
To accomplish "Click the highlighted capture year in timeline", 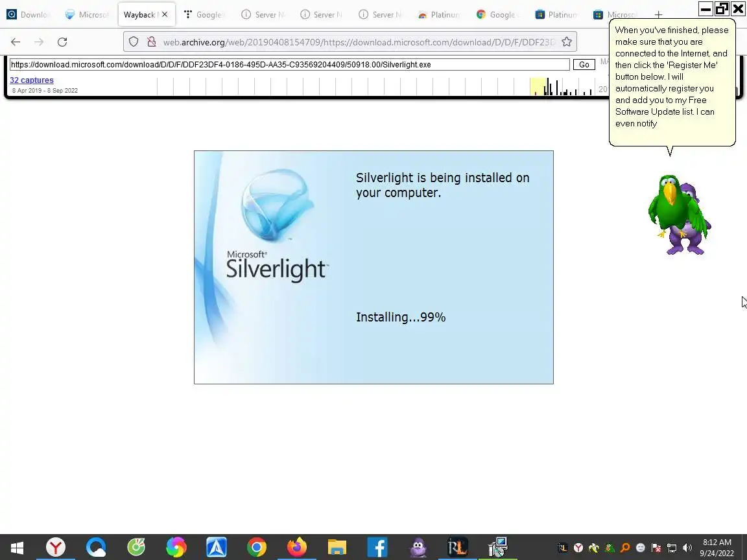I will tap(538, 87).
